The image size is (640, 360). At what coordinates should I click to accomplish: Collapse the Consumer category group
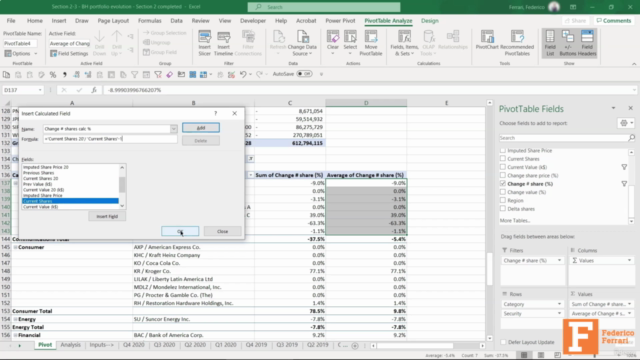coord(15,247)
